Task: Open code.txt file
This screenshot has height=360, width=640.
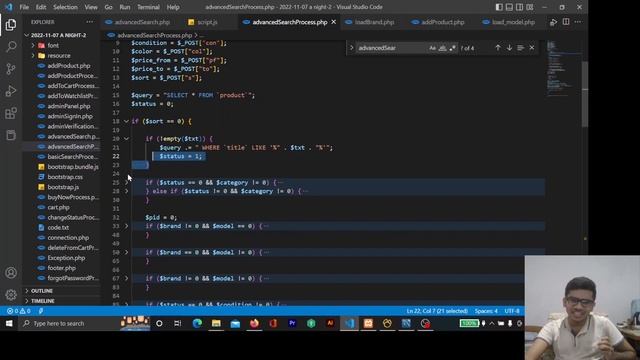Action: point(58,227)
